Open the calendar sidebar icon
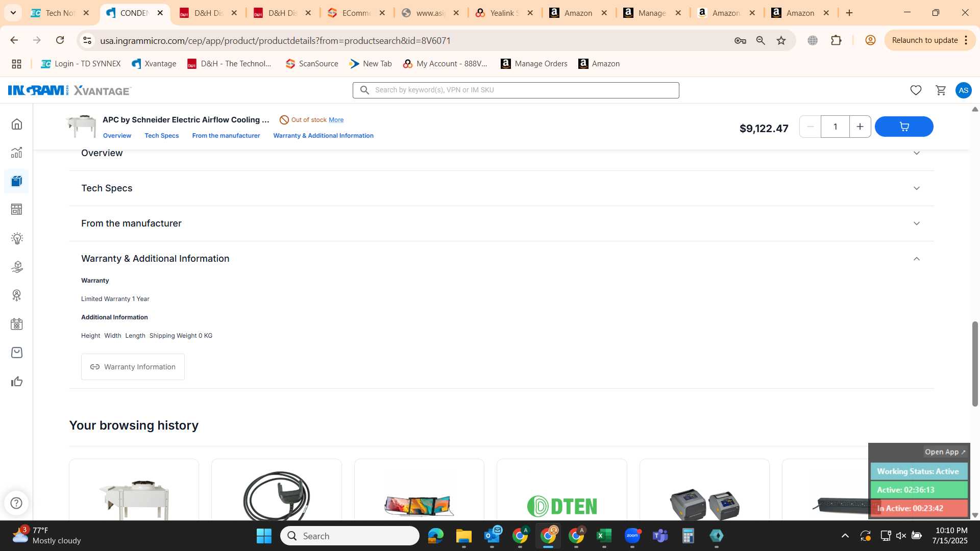 17,324
